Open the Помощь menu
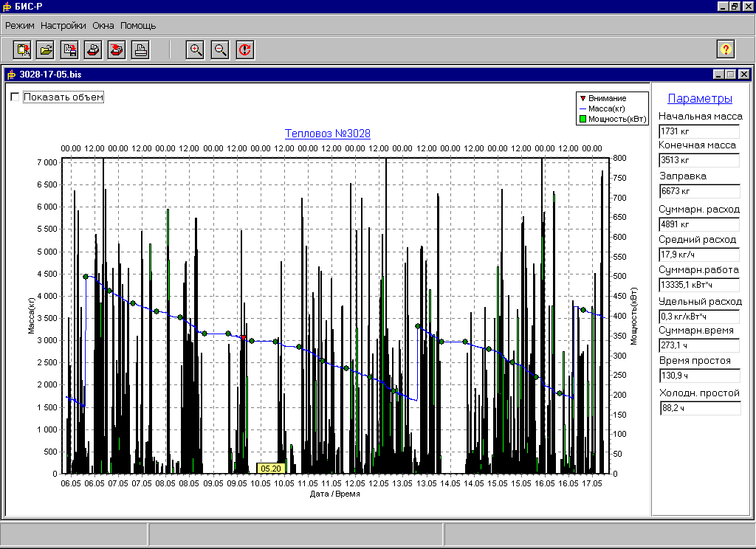Image resolution: width=756 pixels, height=549 pixels. (138, 26)
